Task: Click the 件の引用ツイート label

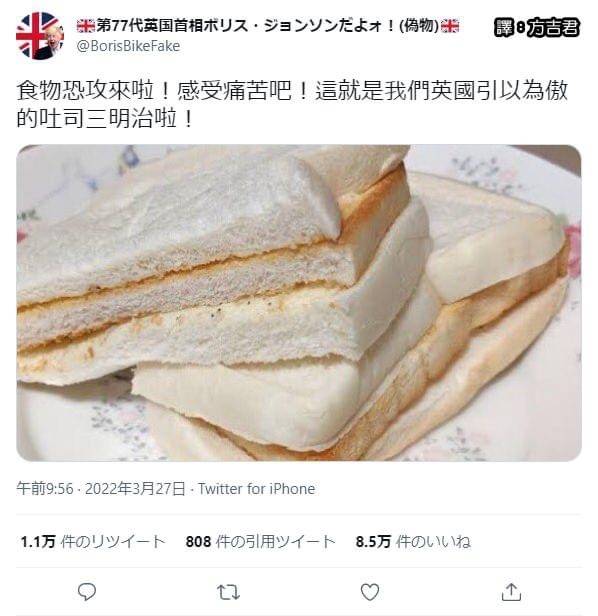Action: (276, 541)
